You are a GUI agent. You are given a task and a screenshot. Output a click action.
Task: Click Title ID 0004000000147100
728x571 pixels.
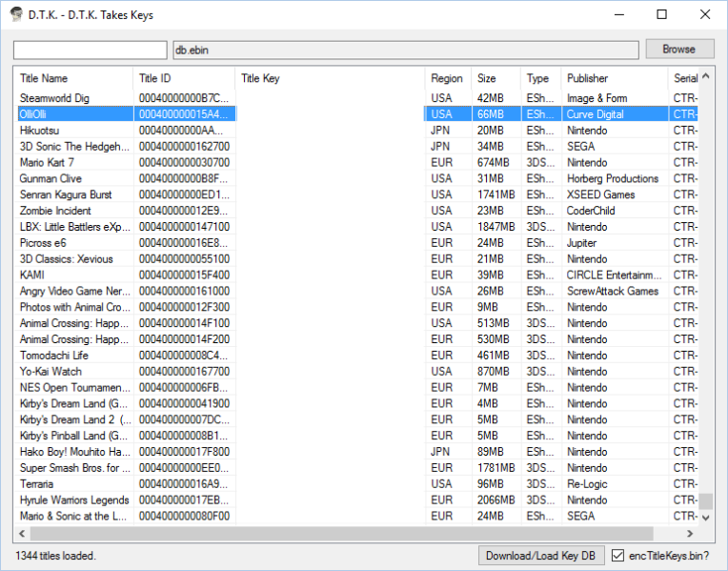(184, 227)
